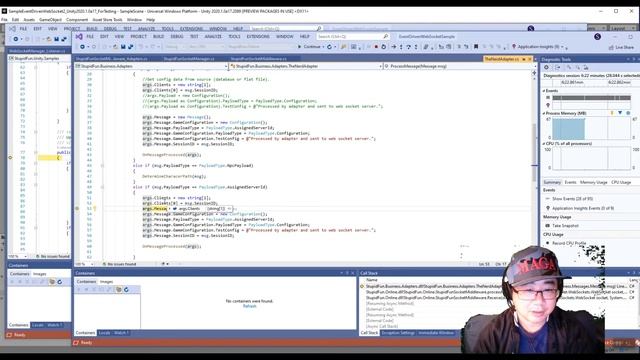Click Take Snapshot in Memory Usage
This screenshot has width=640, height=360.
[x=565, y=226]
